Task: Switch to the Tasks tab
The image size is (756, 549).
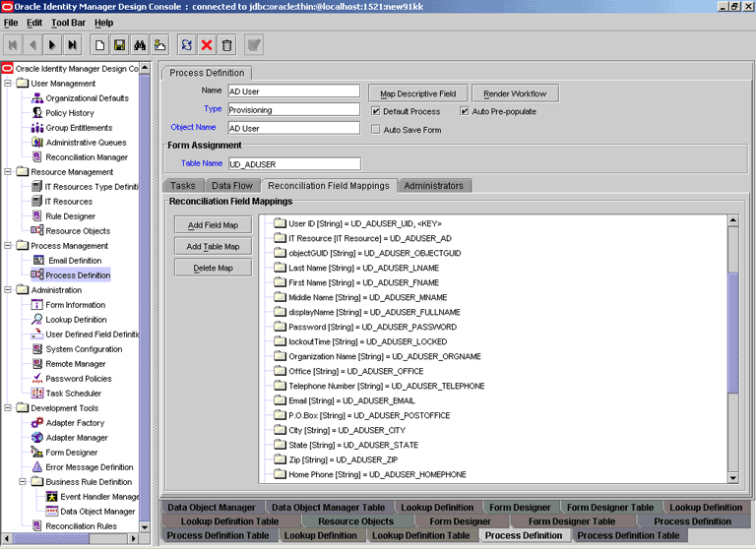Action: (x=183, y=186)
